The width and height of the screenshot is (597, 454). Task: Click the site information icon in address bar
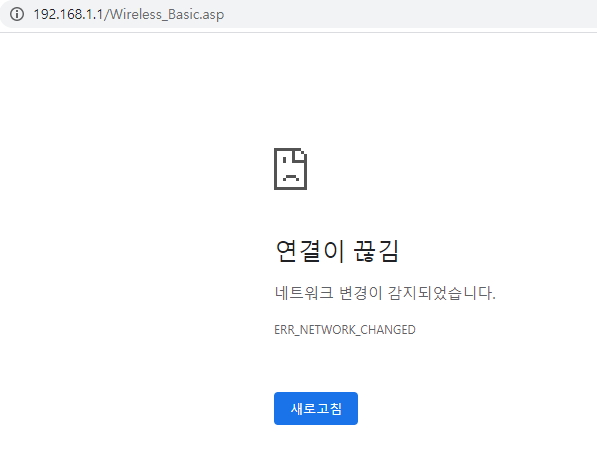17,14
